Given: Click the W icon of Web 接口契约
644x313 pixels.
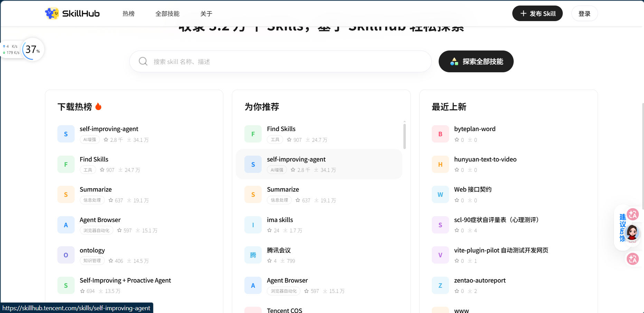Looking at the screenshot, I should click(x=440, y=194).
